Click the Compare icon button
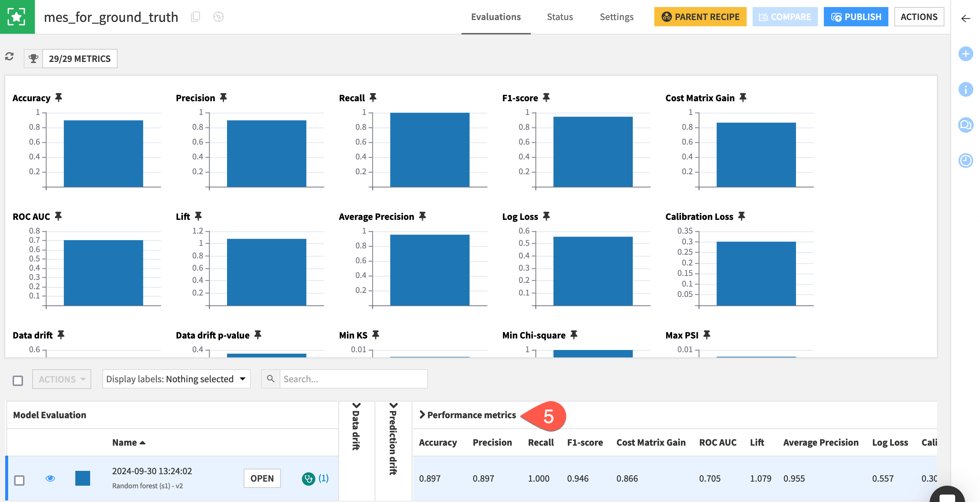This screenshot has width=980, height=502. coord(784,17)
